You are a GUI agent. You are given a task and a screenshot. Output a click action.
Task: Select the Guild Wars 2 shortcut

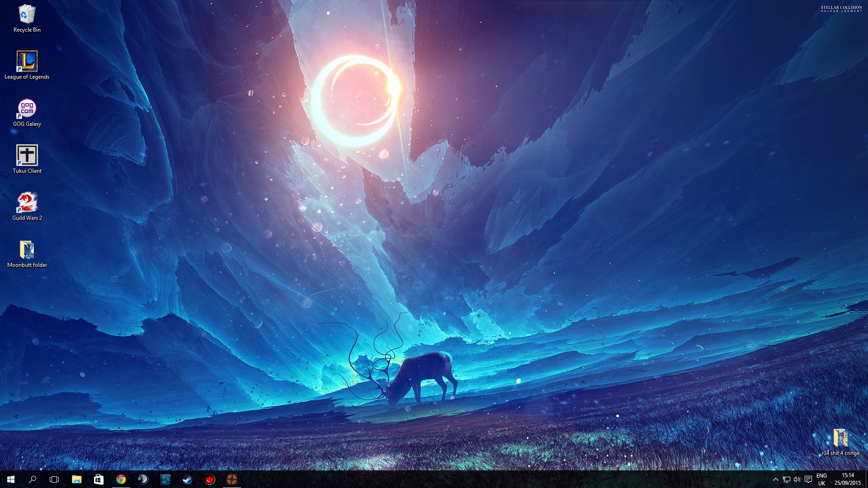coord(27,207)
